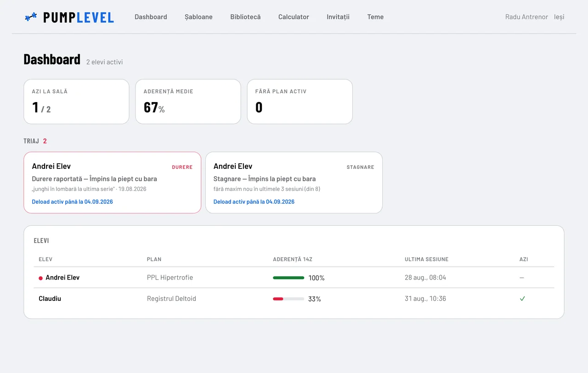The image size is (588, 373).
Task: Click the Aderență medie 67% card
Action: [188, 102]
